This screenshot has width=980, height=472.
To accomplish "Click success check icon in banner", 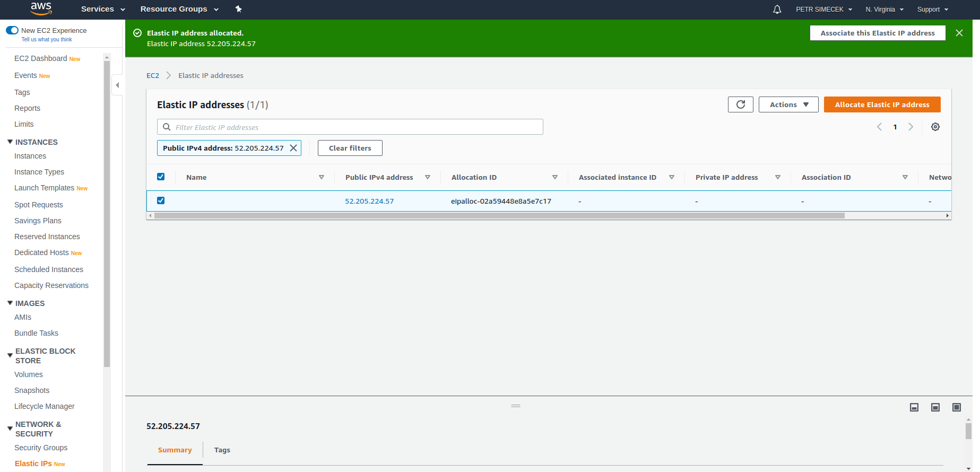I will (x=137, y=33).
